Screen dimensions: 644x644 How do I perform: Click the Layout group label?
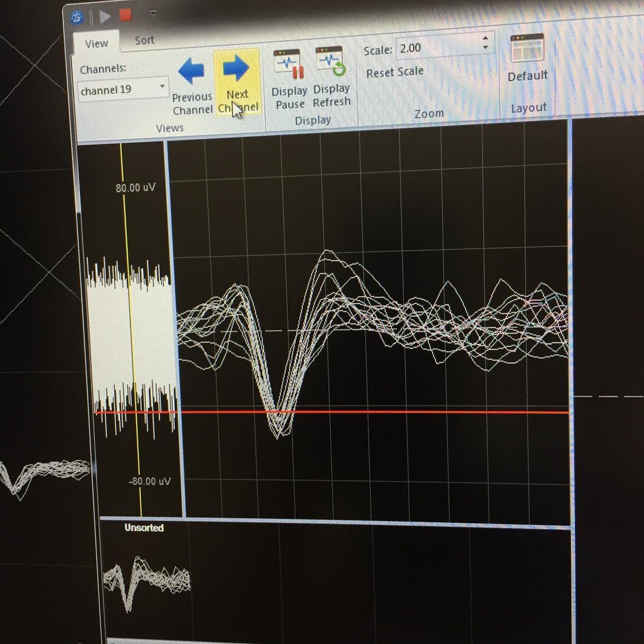(x=529, y=108)
